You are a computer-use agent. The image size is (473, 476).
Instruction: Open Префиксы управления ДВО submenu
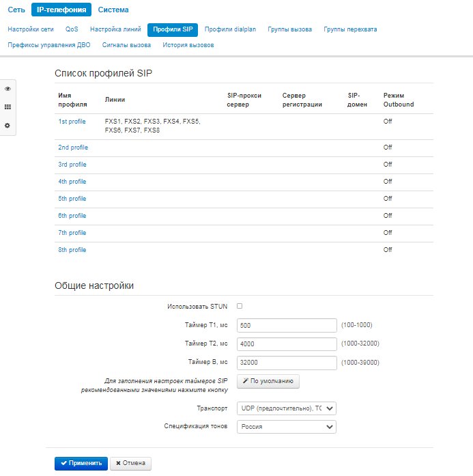click(x=49, y=45)
